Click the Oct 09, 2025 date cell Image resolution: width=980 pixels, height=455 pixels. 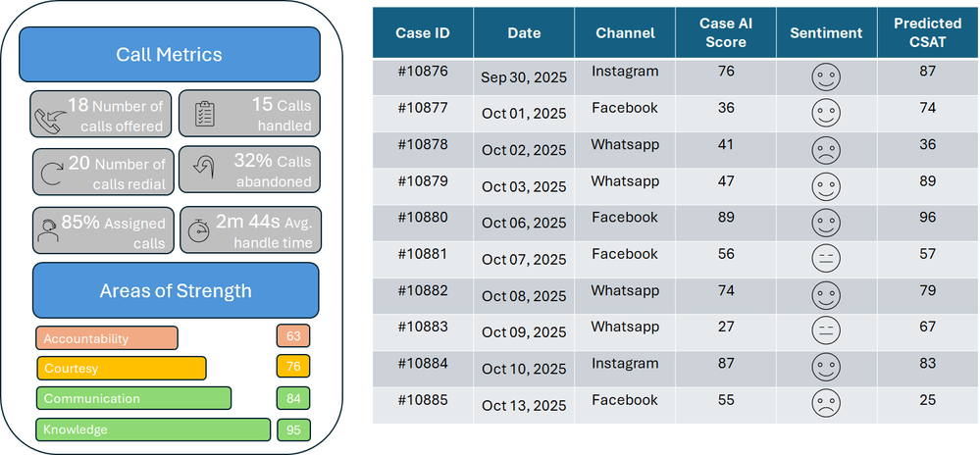point(524,333)
